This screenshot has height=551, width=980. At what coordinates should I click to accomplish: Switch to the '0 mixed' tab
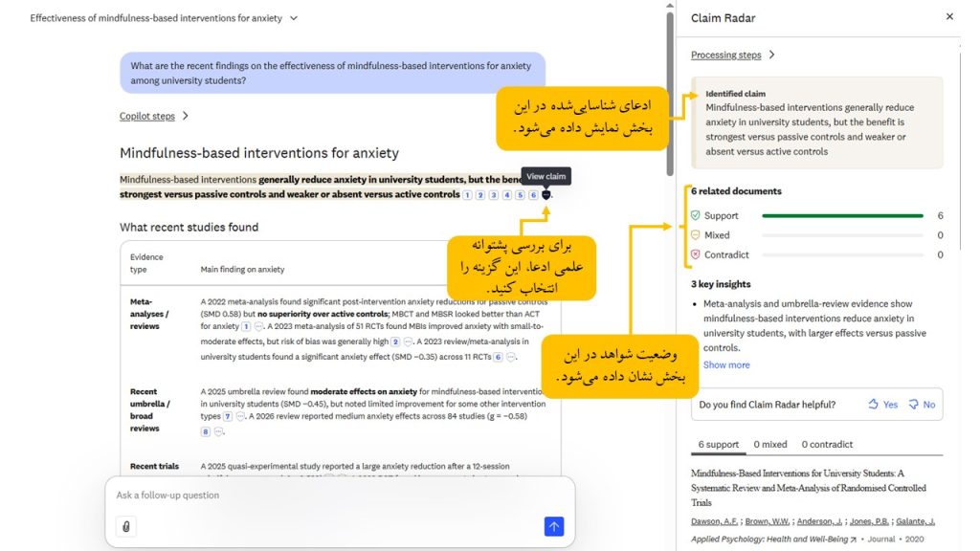(x=770, y=444)
